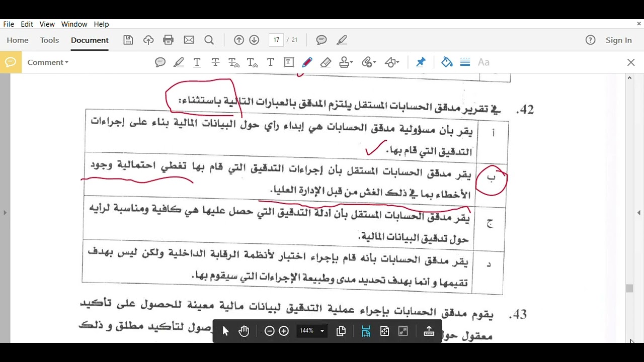Click the full screen mode icon
The image size is (644, 362).
[x=403, y=331]
